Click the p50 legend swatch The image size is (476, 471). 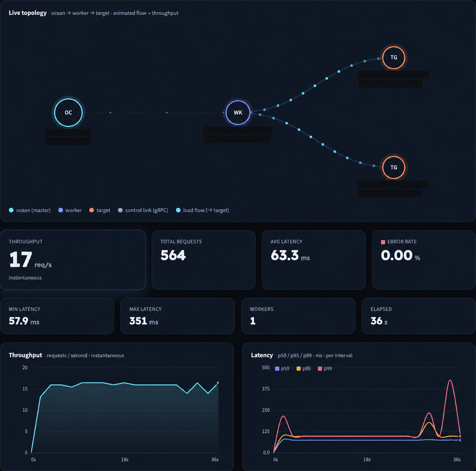pyautogui.click(x=277, y=369)
